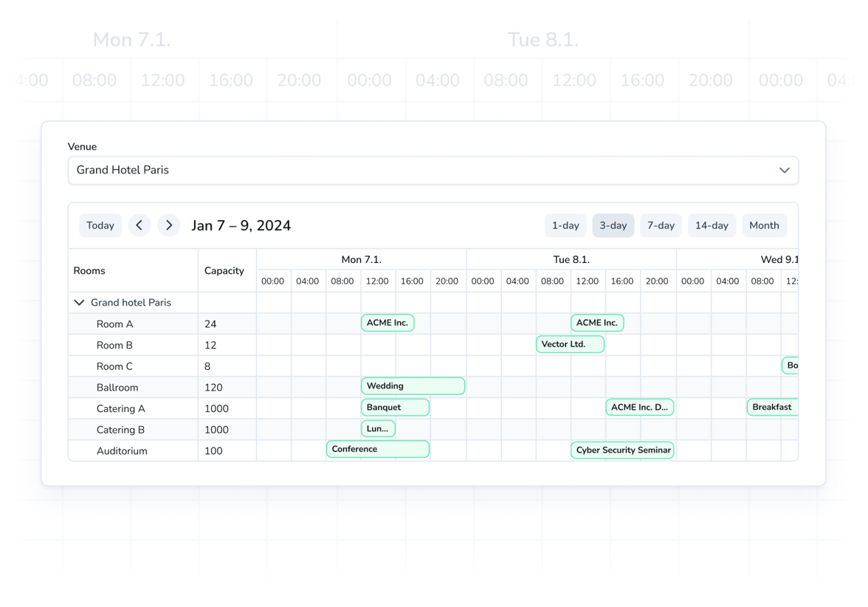868x607 pixels.
Task: Open the Wedding event in the Ballroom
Action: pos(413,385)
